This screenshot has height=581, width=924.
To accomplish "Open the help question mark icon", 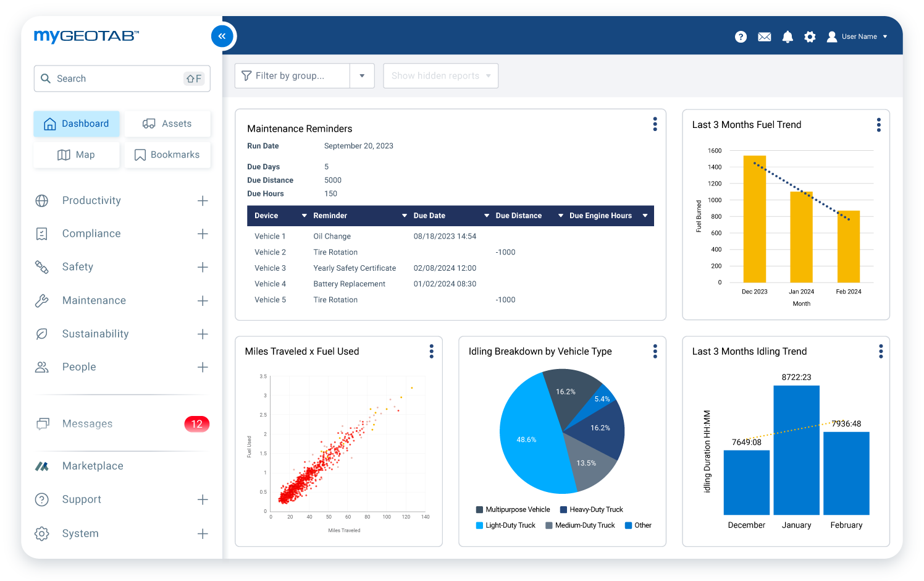I will pyautogui.click(x=741, y=37).
